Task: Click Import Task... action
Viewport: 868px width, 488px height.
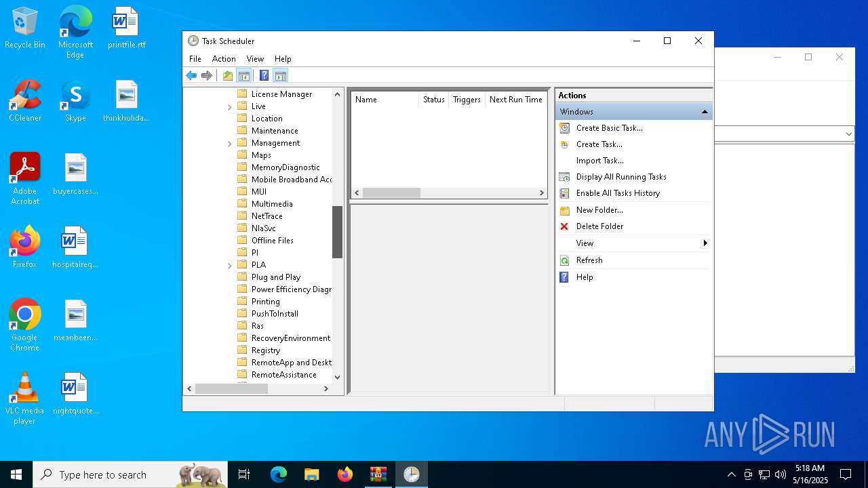Action: (x=599, y=160)
